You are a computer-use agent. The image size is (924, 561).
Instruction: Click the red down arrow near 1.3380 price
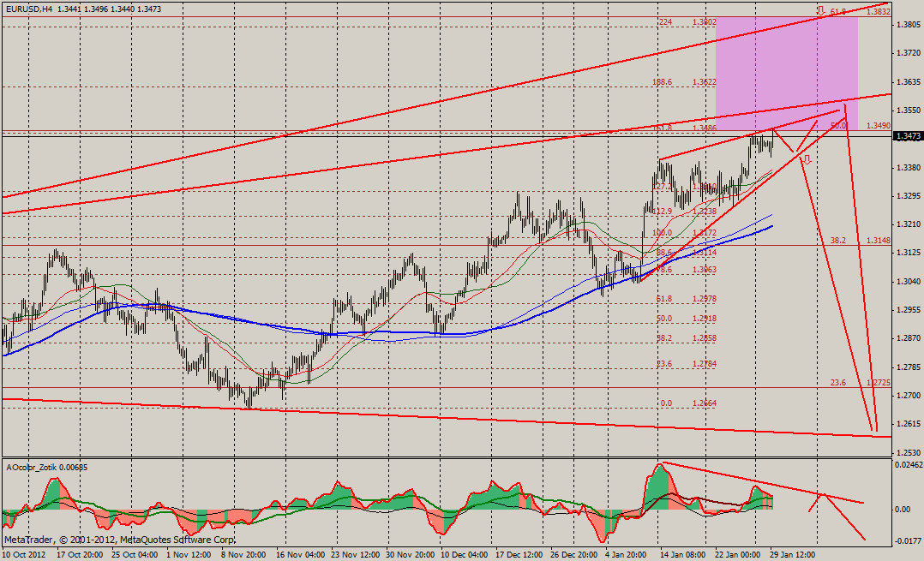pos(806,159)
